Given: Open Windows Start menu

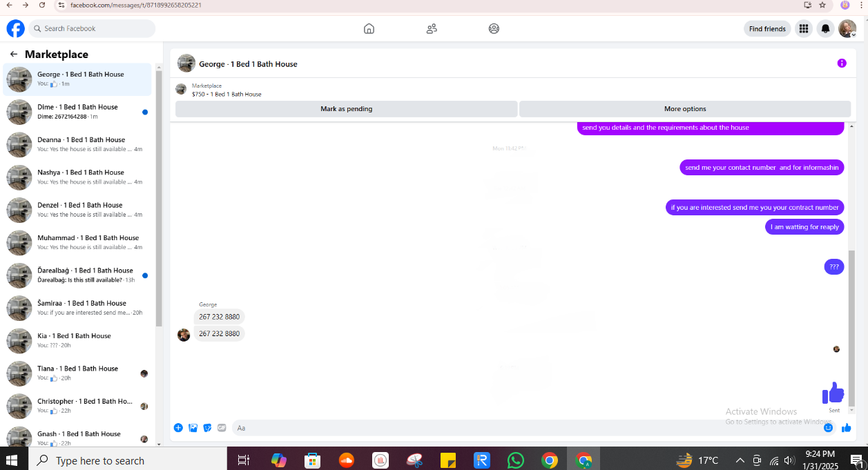Looking at the screenshot, I should (x=12, y=460).
